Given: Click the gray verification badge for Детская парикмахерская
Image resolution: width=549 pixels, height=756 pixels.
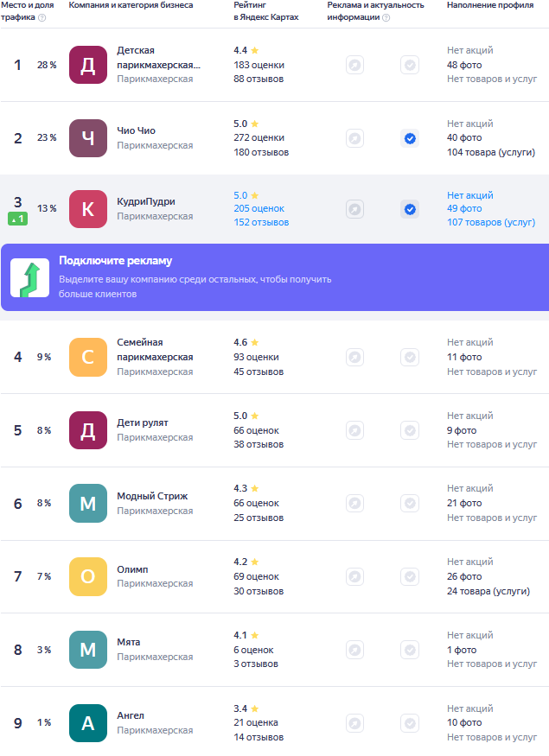Looking at the screenshot, I should point(410,65).
